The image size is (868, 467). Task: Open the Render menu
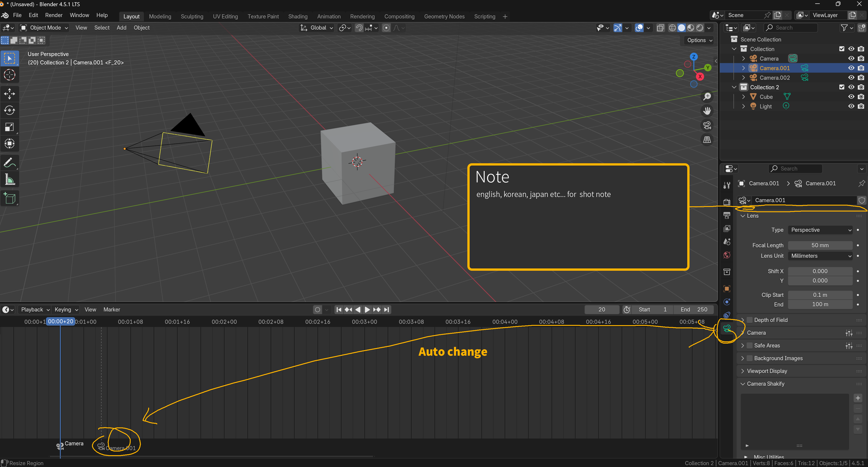(x=54, y=15)
